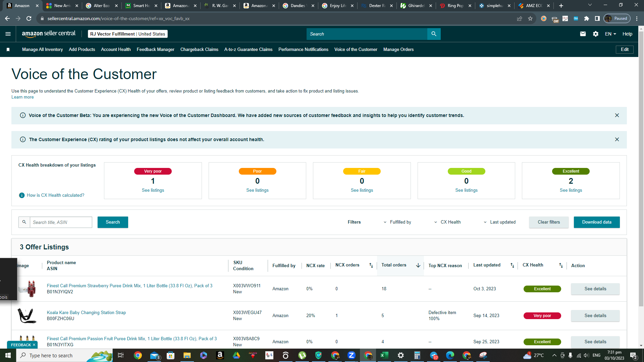Share this page using the share icon
Screen dimensions: 644x362
(x=520, y=18)
